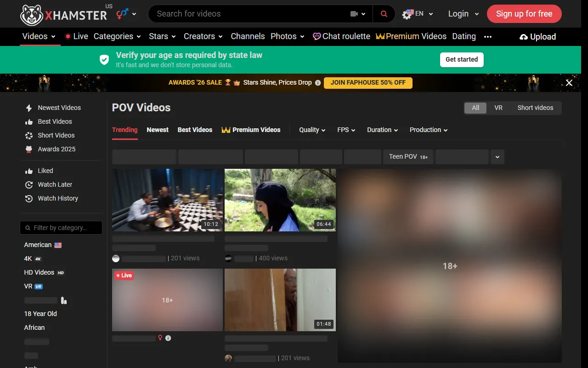The width and height of the screenshot is (588, 368).
Task: Open Short Videos in sidebar
Action: coord(56,135)
